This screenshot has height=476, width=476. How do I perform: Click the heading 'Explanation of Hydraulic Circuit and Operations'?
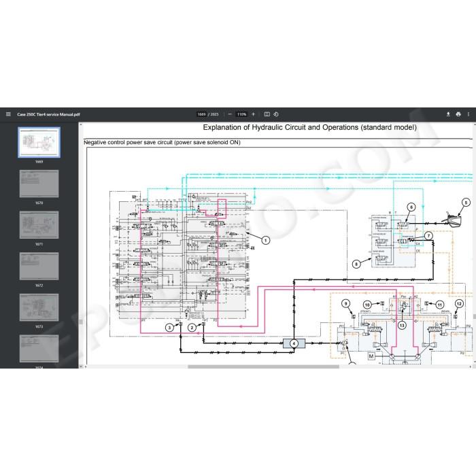pyautogui.click(x=309, y=127)
